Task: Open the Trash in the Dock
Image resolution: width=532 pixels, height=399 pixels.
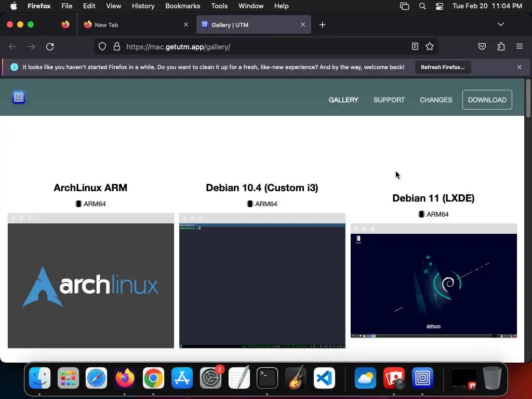Action: tap(492, 378)
